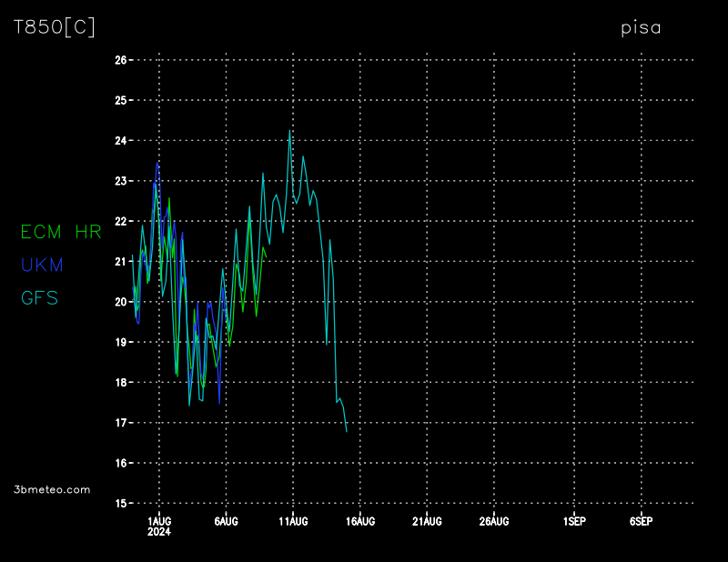Click the 2024 year label under 1AUG
The height and width of the screenshot is (562, 728).
(x=159, y=532)
